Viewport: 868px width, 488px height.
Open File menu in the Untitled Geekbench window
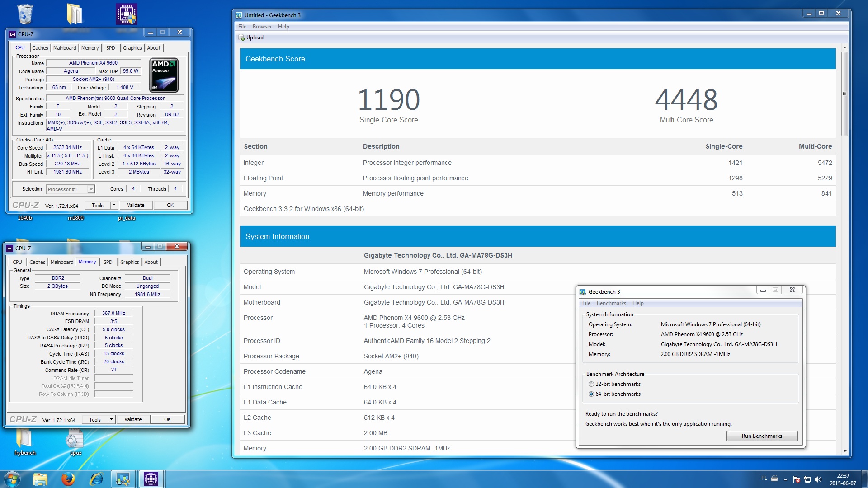click(x=242, y=27)
